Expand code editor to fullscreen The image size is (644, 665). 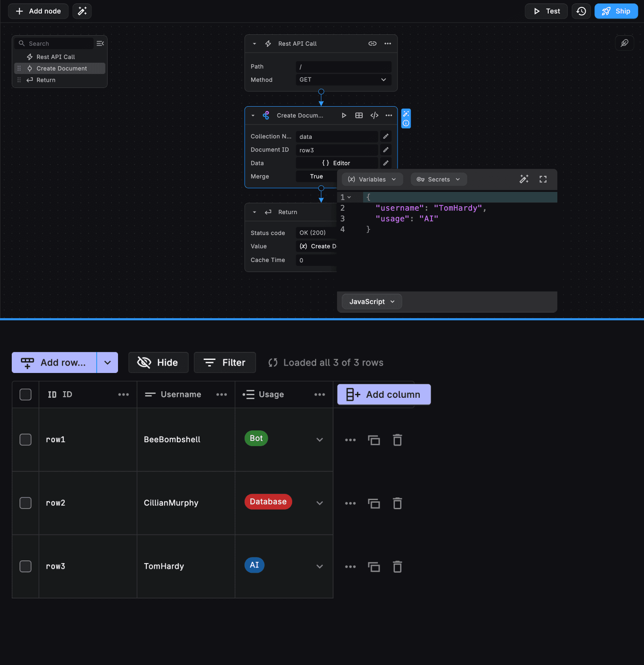point(543,179)
